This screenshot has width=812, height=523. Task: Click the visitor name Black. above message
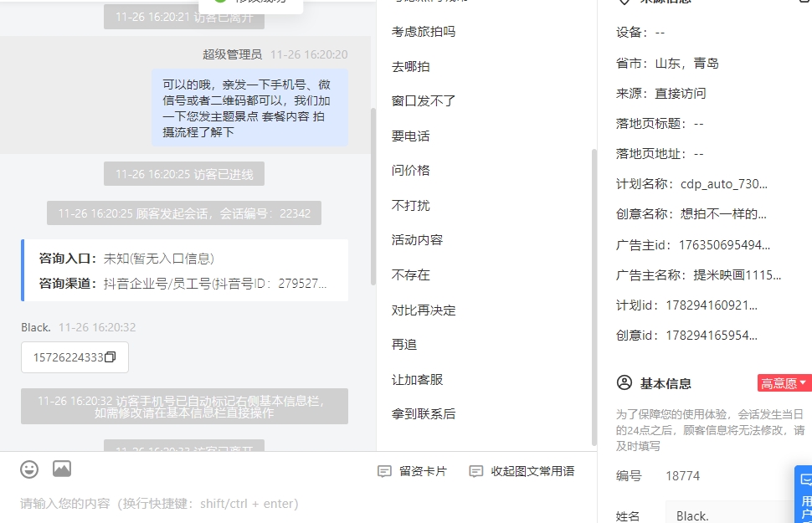[x=36, y=327]
